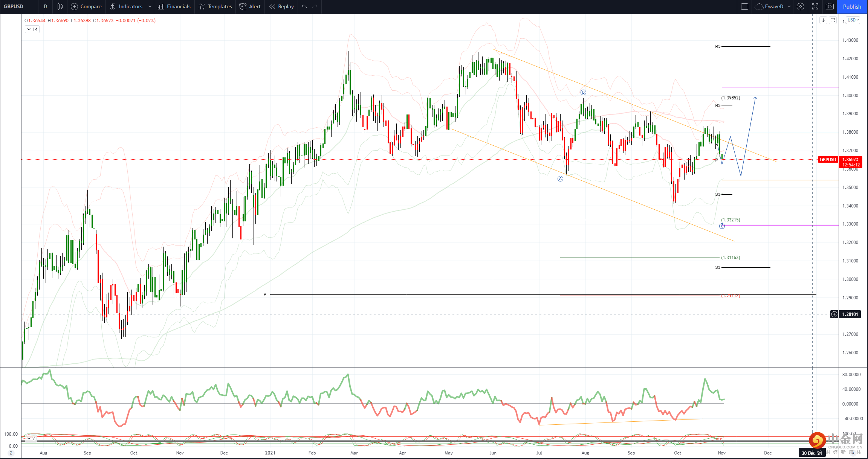The height and width of the screenshot is (459, 868).
Task: Click the maximize pane icon
Action: 833,20
